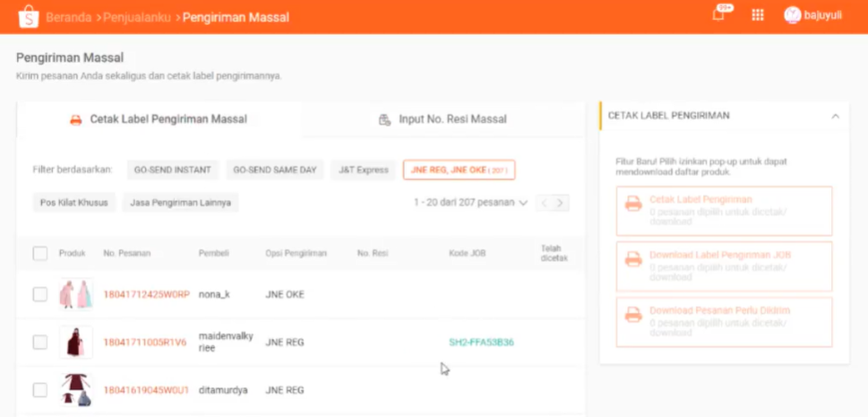Click buyer name maidenvalkyriee
The image size is (868, 417).
point(226,343)
